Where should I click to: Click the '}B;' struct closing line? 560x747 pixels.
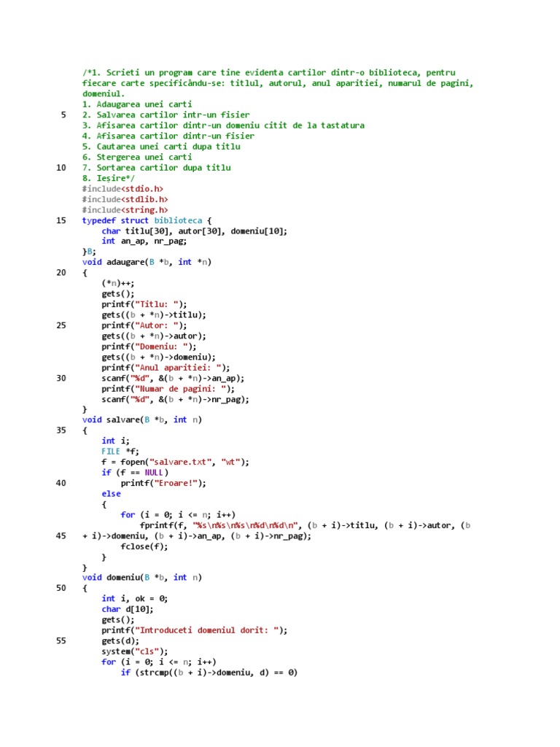89,252
